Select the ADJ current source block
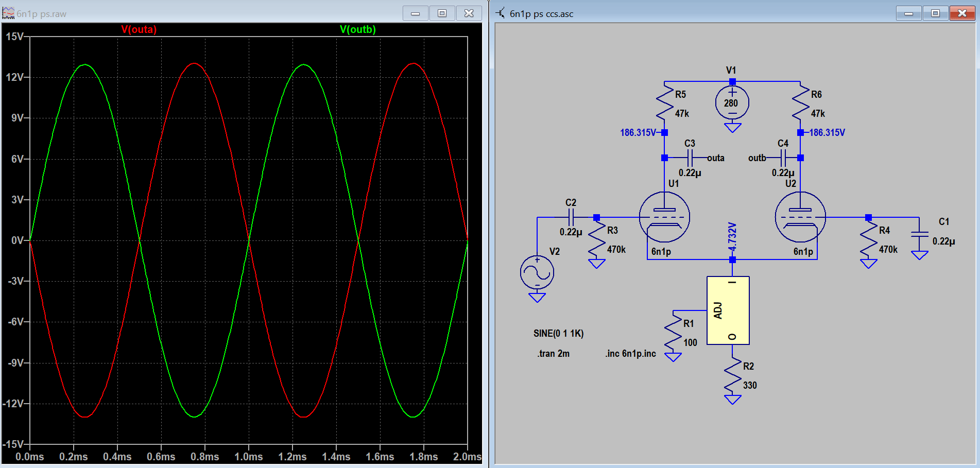 (x=728, y=310)
